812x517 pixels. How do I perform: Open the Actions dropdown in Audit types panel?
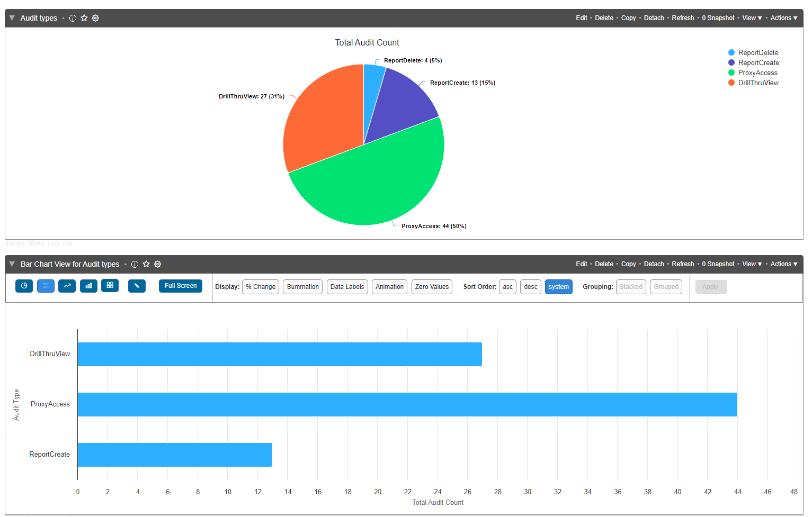click(783, 18)
